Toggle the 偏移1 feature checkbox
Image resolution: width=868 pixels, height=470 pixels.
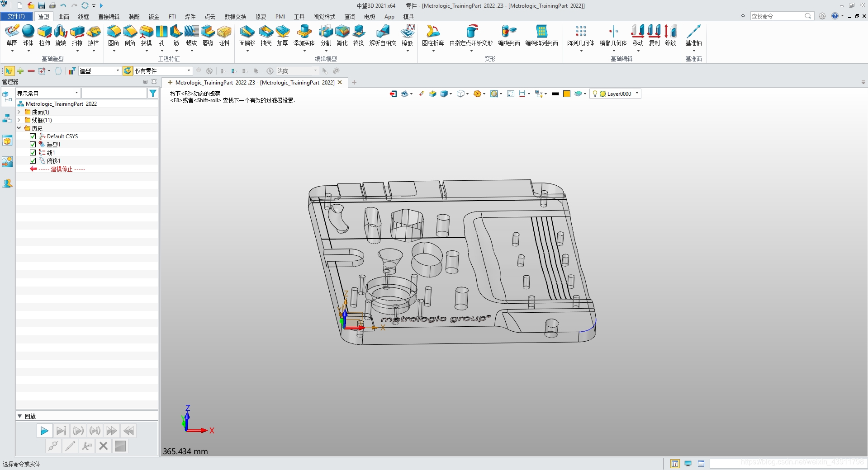pos(33,160)
